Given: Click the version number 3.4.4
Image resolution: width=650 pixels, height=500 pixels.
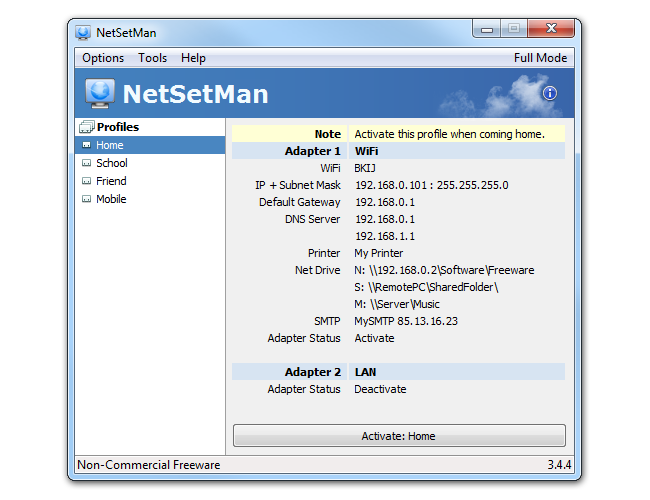Looking at the screenshot, I should (x=559, y=465).
